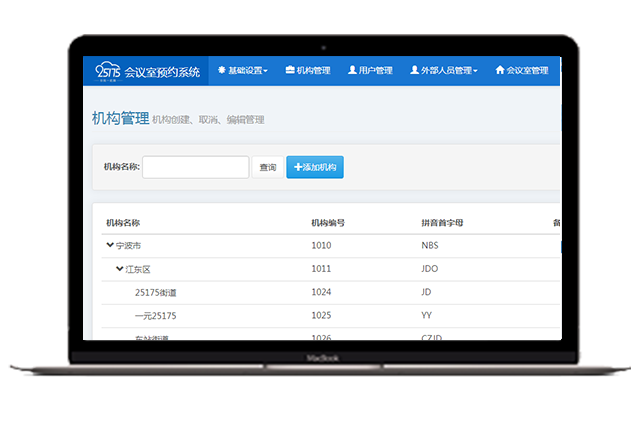Viewport: 640px width, 425px height.
Task: Collapse the 宁波市 tree node chevron
Action: [x=110, y=245]
